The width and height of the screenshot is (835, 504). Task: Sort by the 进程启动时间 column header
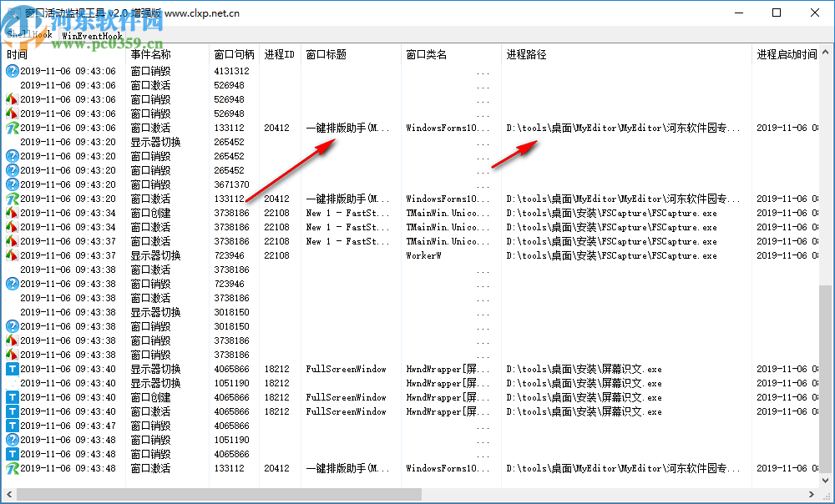pos(786,54)
